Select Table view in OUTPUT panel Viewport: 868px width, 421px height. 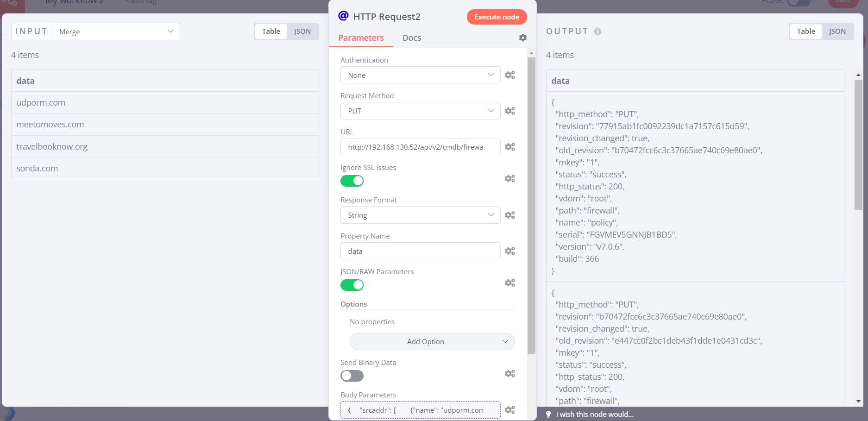pyautogui.click(x=806, y=31)
